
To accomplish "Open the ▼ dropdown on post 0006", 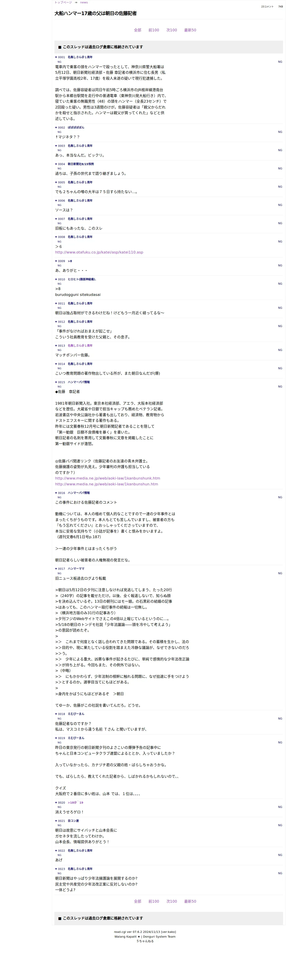I will pos(56,201).
